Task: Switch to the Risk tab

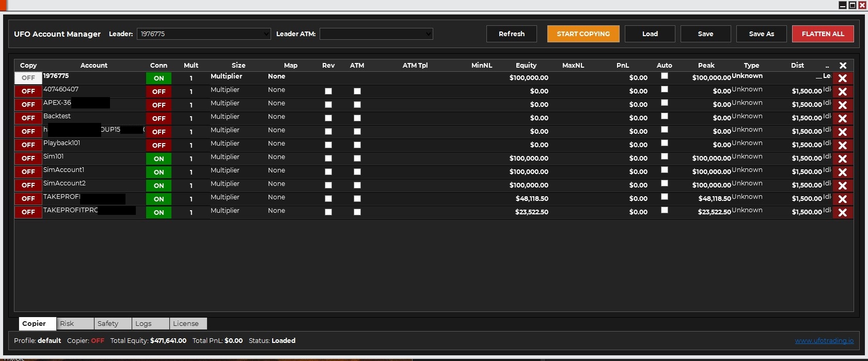Action: [75, 323]
